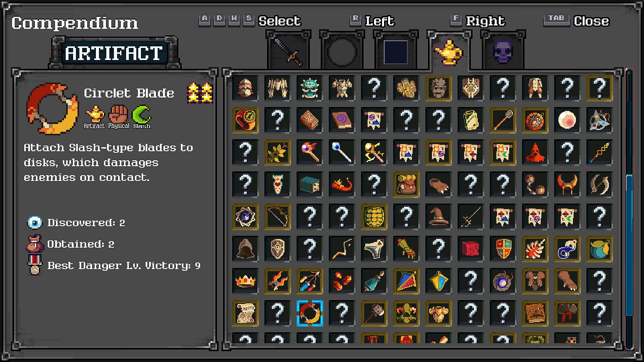
Task: Select the rainbow kite artifact
Action: 406,281
